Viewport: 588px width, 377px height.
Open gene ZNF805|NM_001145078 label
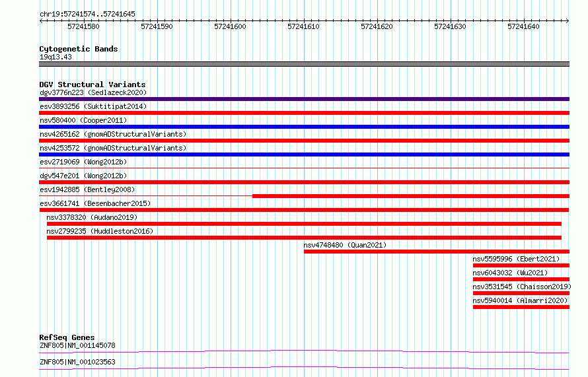click(x=77, y=345)
